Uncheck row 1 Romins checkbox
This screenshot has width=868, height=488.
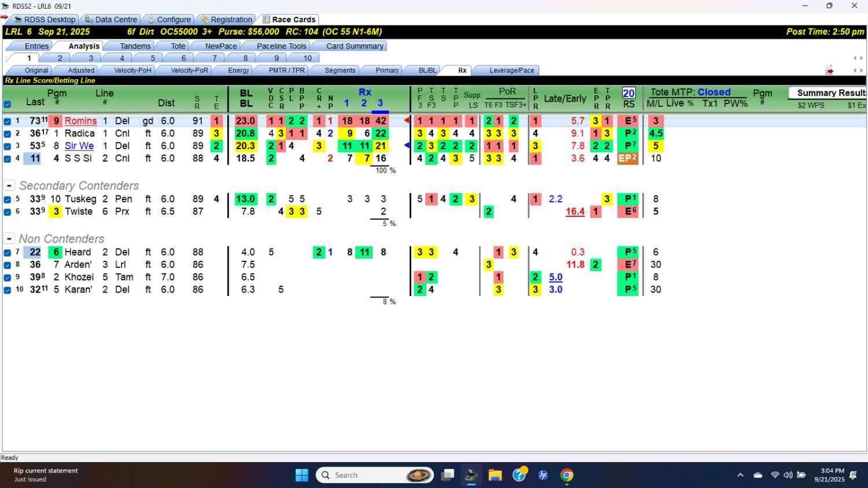click(7, 121)
